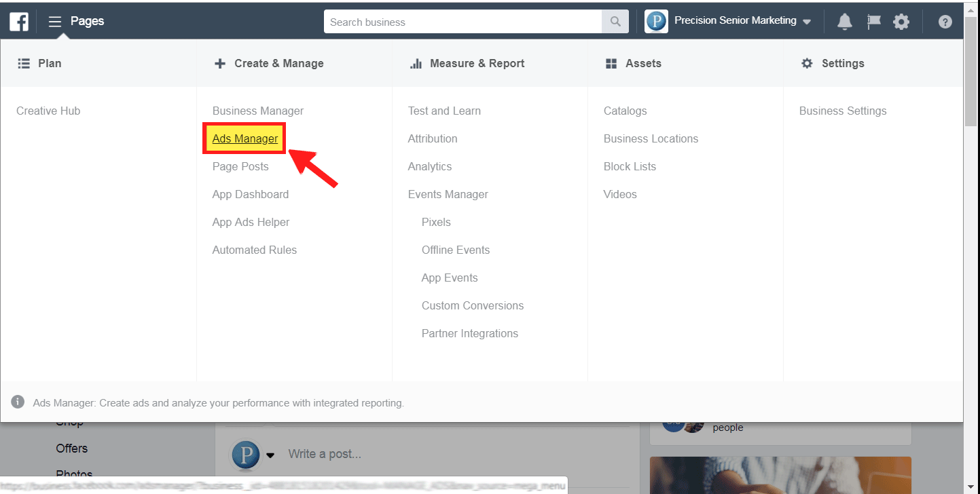The image size is (980, 494).
Task: Select the Create & Manage header
Action: (x=269, y=63)
